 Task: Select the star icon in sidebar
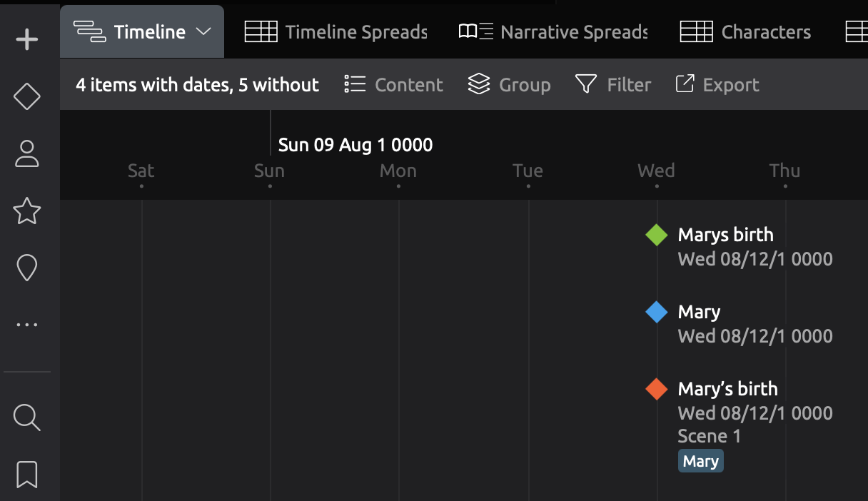pyautogui.click(x=27, y=211)
